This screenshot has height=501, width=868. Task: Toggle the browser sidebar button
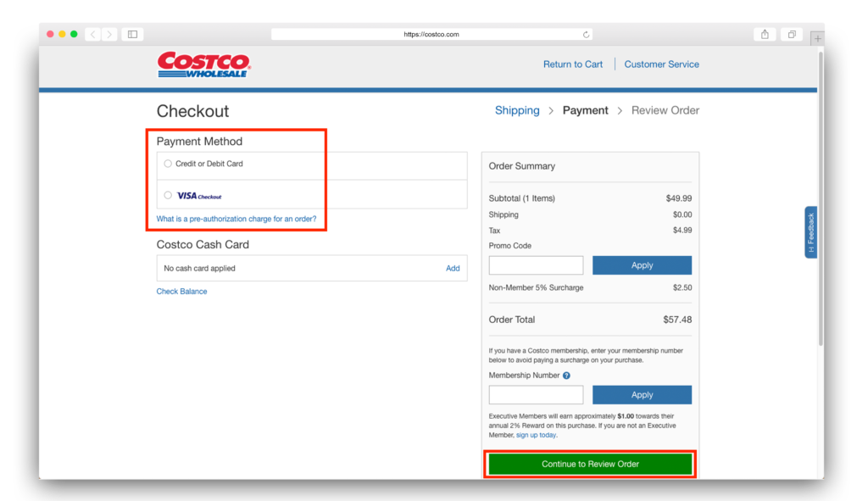point(133,34)
